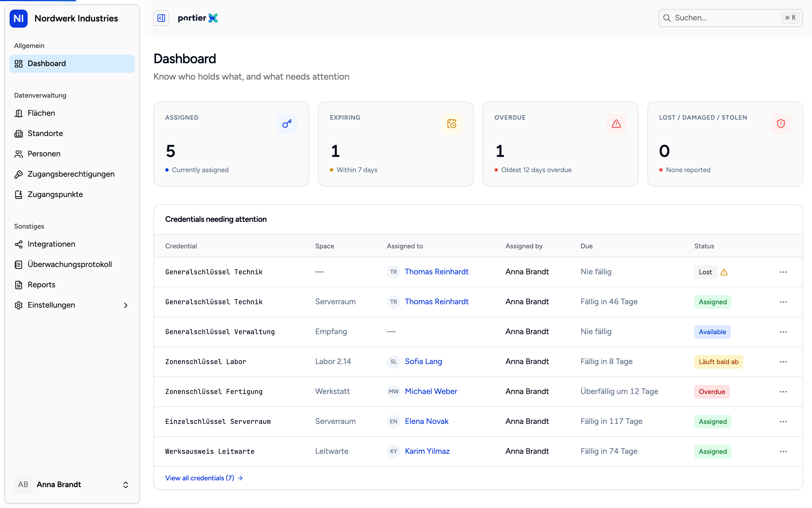Click 'Labor 2.14' space cell
Screen dimensions: 812x508
click(333, 362)
